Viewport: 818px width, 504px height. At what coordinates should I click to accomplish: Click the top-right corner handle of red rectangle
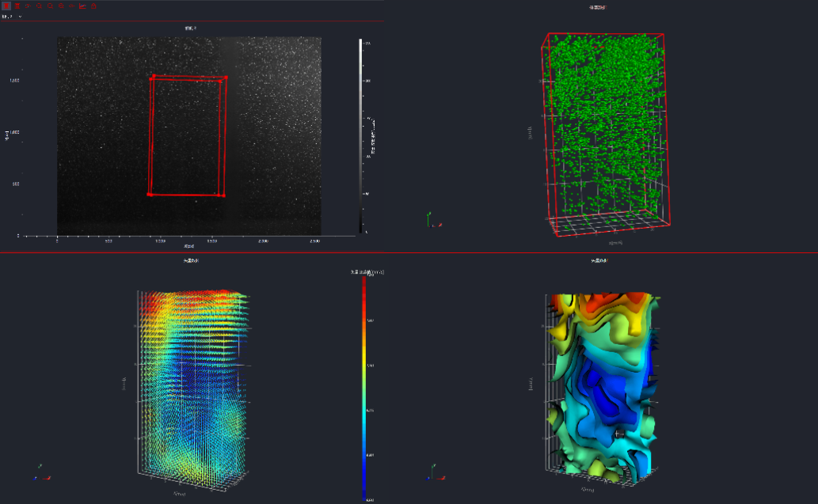pos(226,78)
